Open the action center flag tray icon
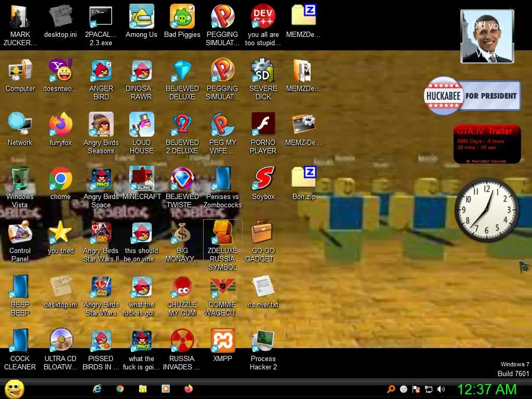Image resolution: width=532 pixels, height=399 pixels. (416, 389)
